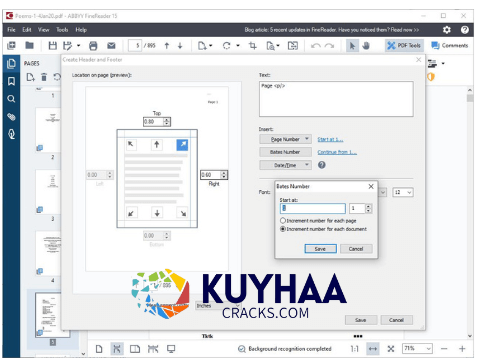Viewport: 477px width, 361px height.
Task: Open the View menu
Action: (44, 30)
